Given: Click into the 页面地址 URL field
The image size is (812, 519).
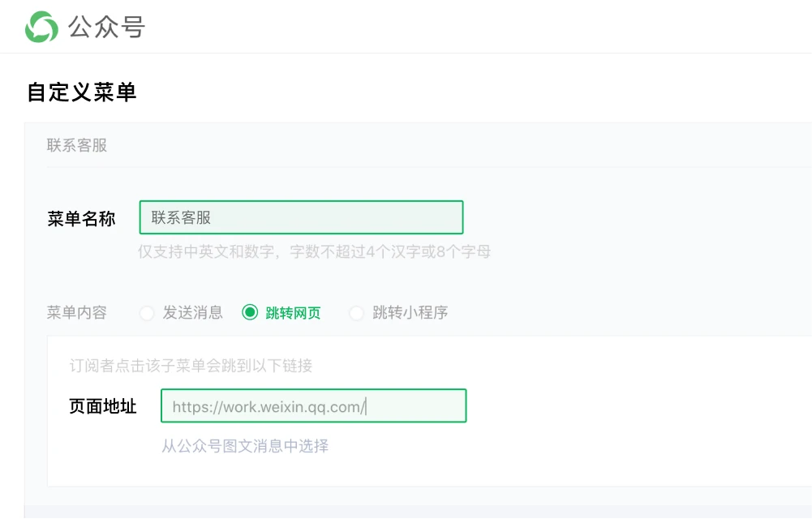Looking at the screenshot, I should (313, 405).
